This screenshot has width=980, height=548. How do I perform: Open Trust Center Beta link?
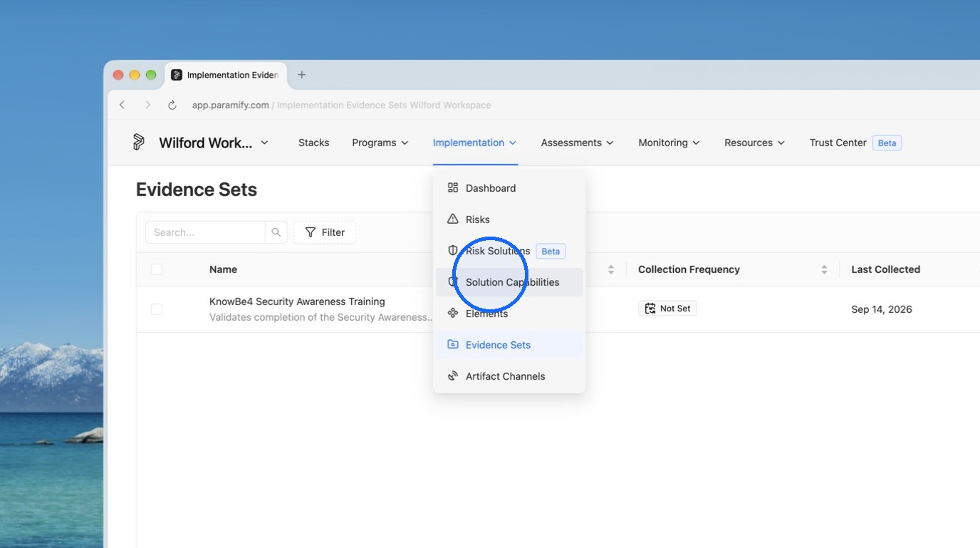coord(855,143)
